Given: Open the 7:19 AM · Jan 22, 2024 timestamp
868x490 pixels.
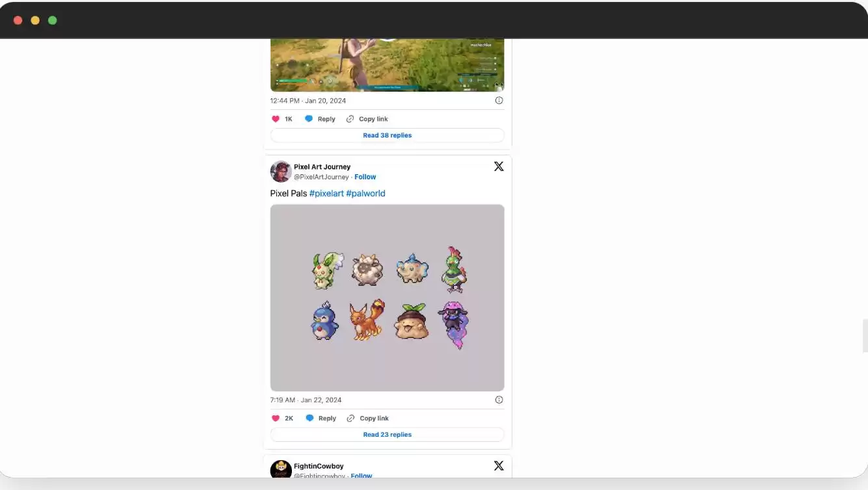Looking at the screenshot, I should pos(306,400).
